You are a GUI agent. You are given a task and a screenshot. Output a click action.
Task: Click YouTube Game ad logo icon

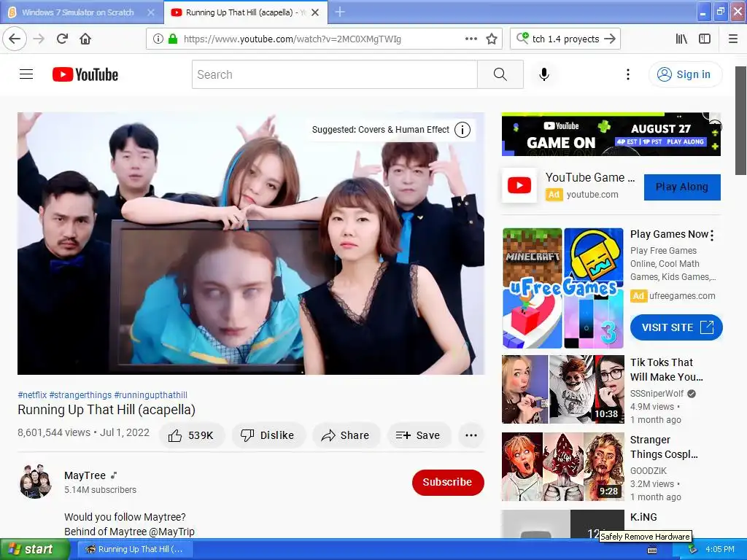[519, 185]
